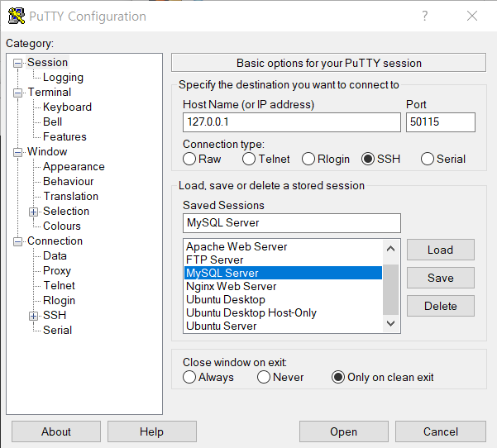497x448 pixels.
Task: Delete the selected saved session
Action: tap(441, 306)
